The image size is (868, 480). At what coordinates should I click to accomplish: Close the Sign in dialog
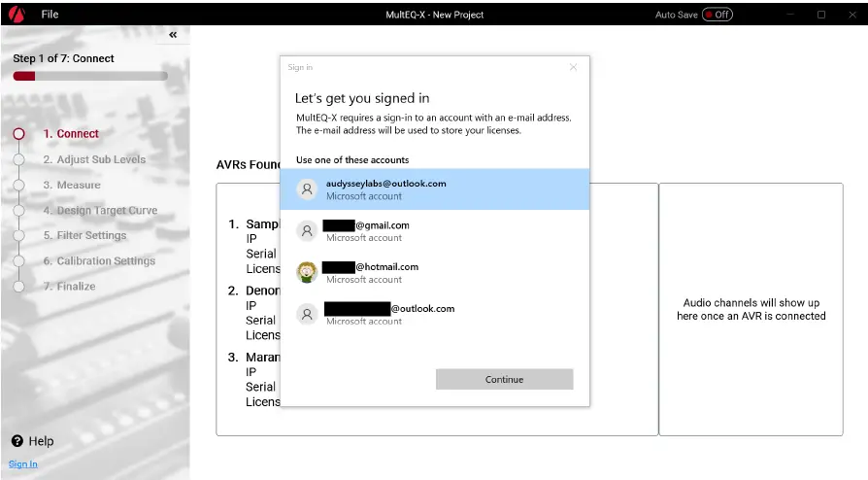pyautogui.click(x=573, y=67)
